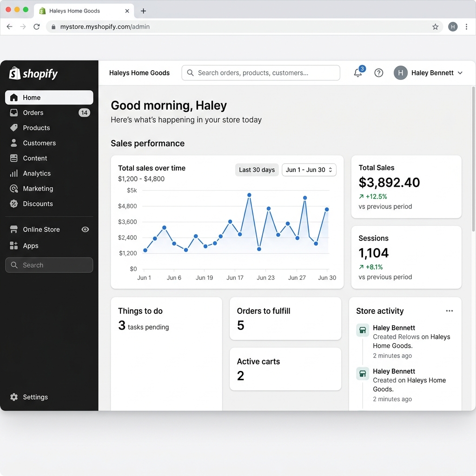Open the Orders section

tap(49, 112)
